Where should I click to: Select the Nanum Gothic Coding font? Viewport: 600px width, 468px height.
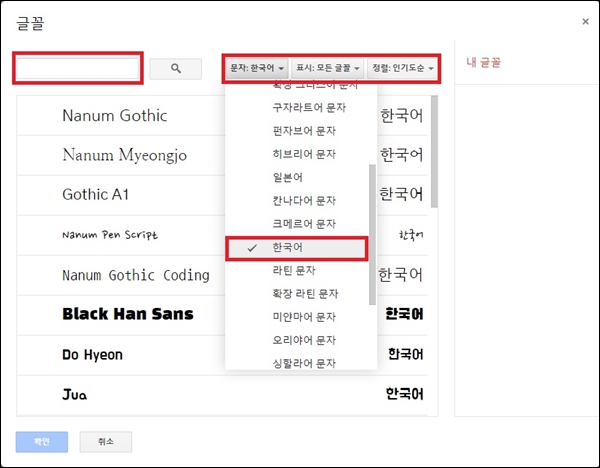click(222, 275)
